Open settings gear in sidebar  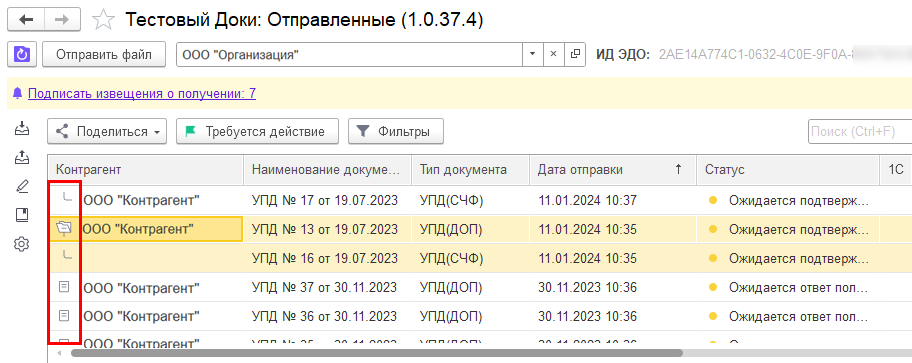pos(22,244)
